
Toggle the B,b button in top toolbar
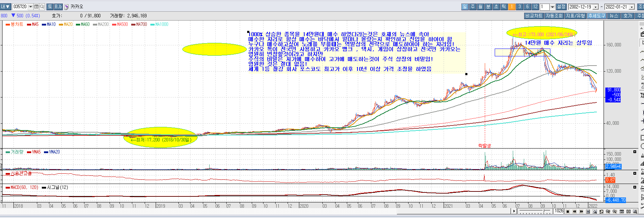pos(58,7)
